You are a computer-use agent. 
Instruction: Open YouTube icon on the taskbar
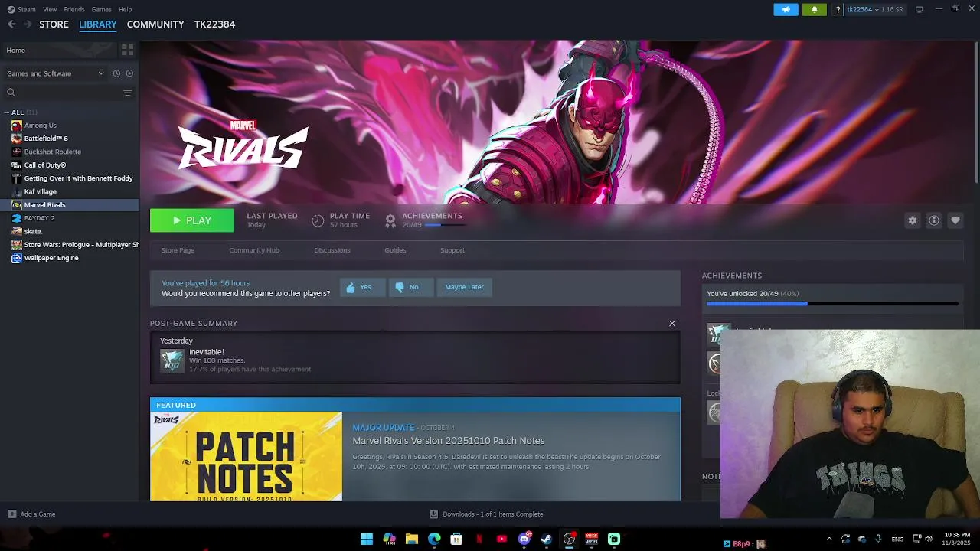coord(501,539)
